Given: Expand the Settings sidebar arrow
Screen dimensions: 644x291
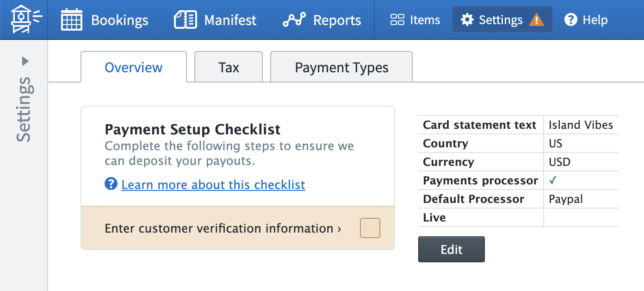Looking at the screenshot, I should pos(25,61).
